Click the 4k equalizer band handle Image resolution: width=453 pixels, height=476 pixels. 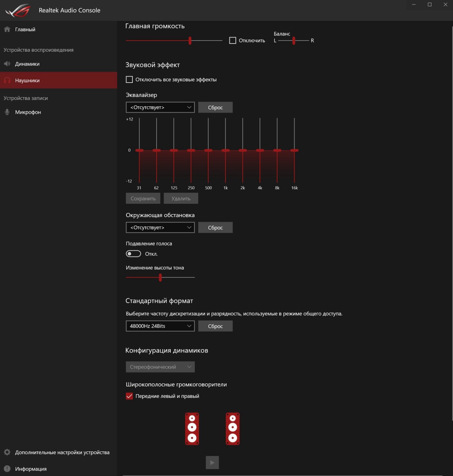260,150
